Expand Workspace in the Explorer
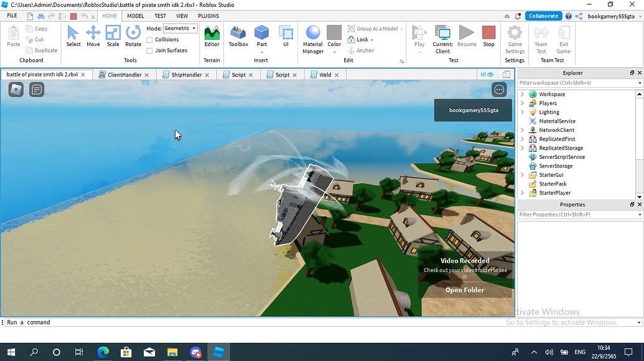This screenshot has width=644, height=361. pos(523,94)
